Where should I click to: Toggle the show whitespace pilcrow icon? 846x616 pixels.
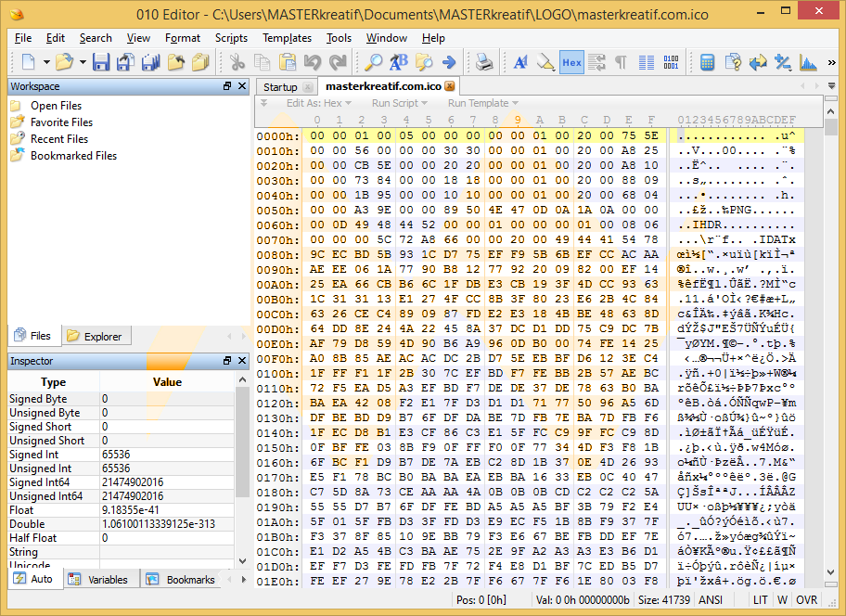tap(621, 62)
